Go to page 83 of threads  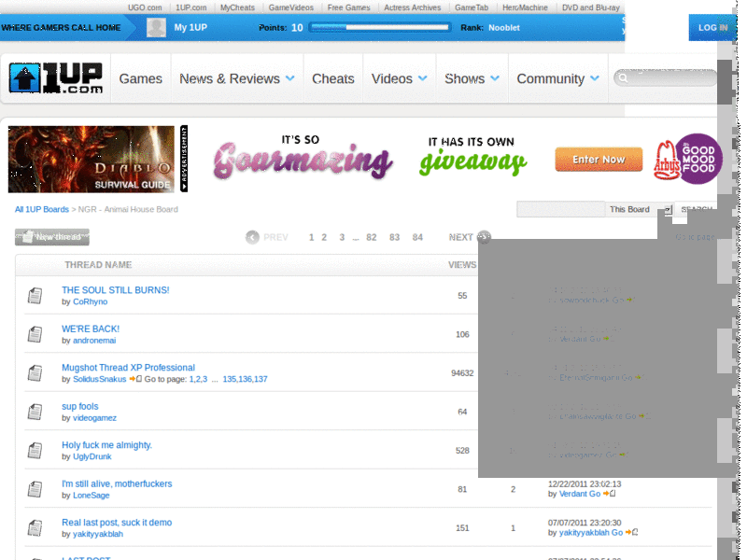pos(394,237)
